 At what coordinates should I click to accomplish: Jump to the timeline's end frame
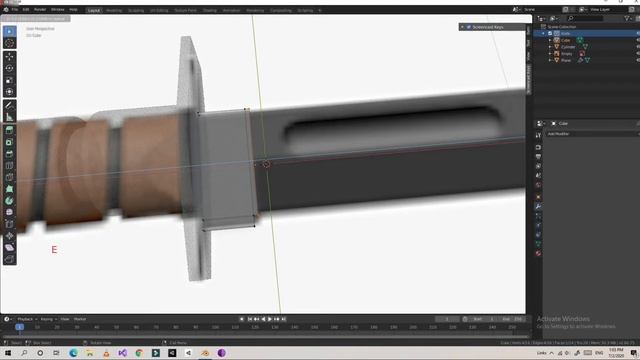coord(283,319)
